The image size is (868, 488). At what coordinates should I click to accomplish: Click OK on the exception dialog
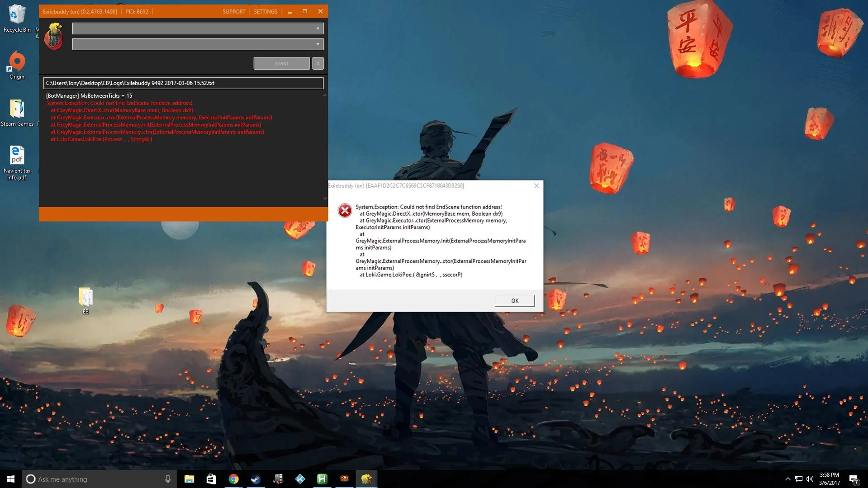pyautogui.click(x=514, y=301)
